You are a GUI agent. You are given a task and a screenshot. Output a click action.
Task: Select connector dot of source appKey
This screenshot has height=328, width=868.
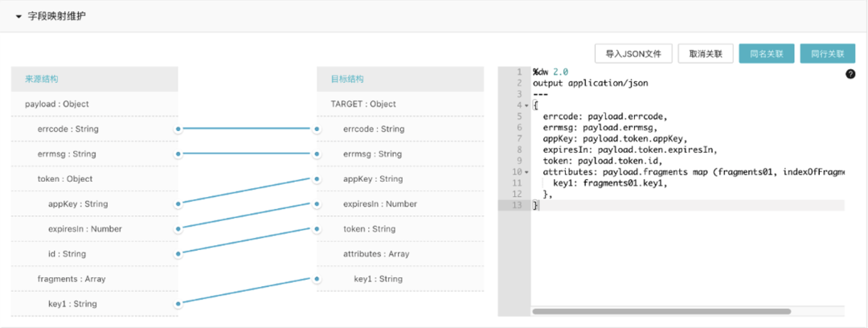pyautogui.click(x=178, y=203)
